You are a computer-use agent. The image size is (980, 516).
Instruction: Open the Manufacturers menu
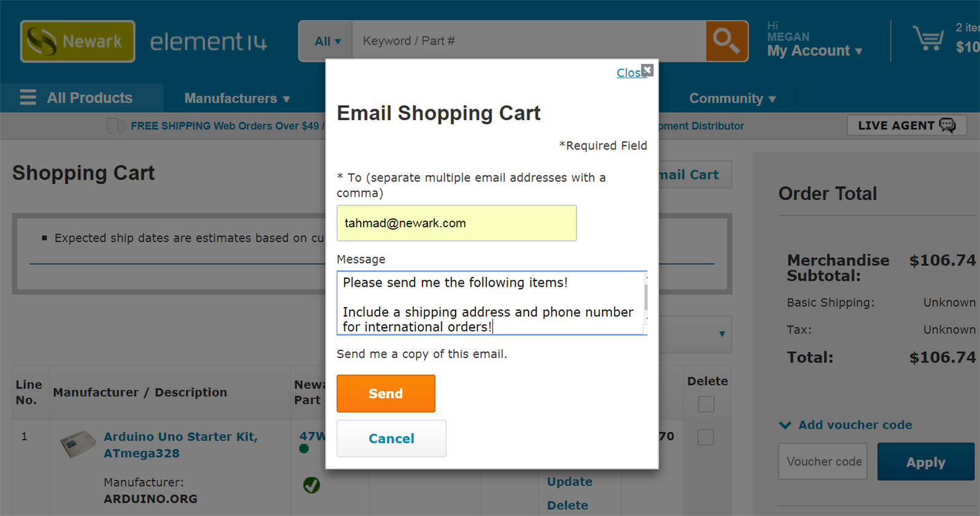coord(237,99)
